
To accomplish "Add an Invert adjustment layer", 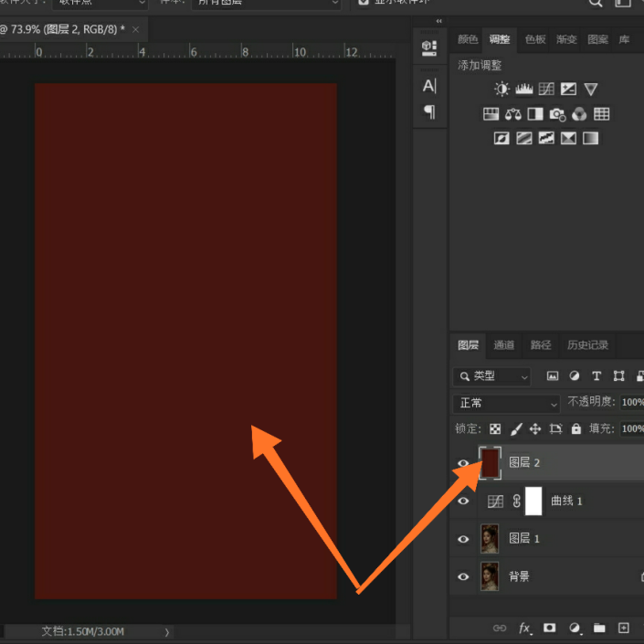I will [501, 139].
